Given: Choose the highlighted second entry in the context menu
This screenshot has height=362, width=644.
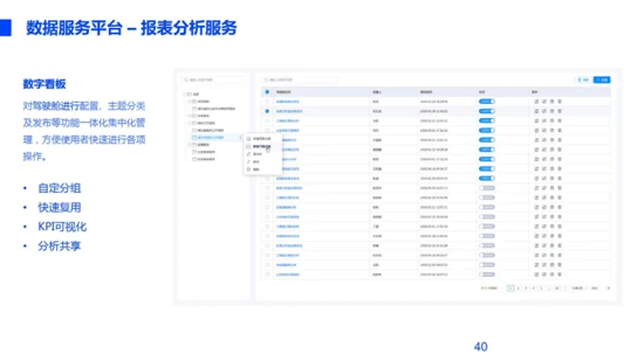Looking at the screenshot, I should pyautogui.click(x=263, y=146).
